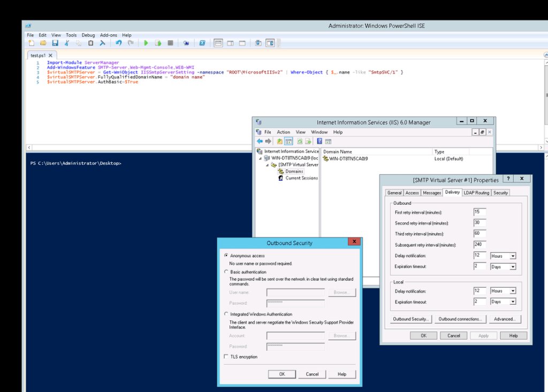Click Up one level icon in IIS Manager

[x=279, y=141]
